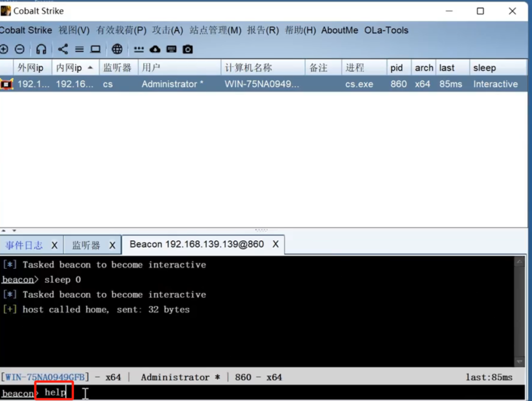This screenshot has width=532, height=401.
Task: Click the "host called home, sent: 32 bytes" line
Action: pos(106,309)
